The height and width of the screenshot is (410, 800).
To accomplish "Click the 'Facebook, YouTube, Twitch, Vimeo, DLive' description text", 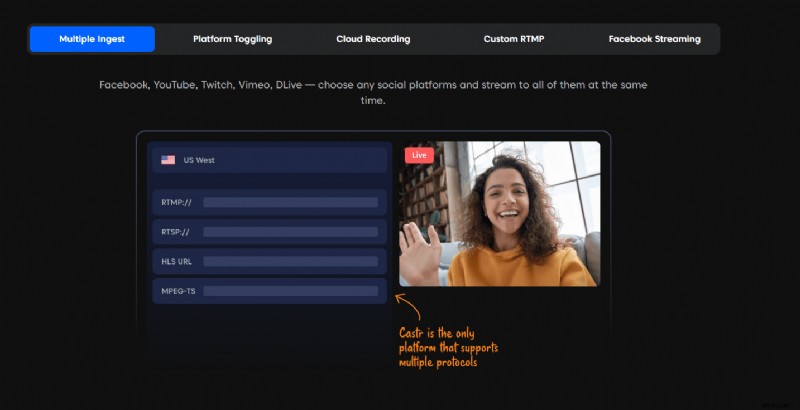I will [373, 92].
